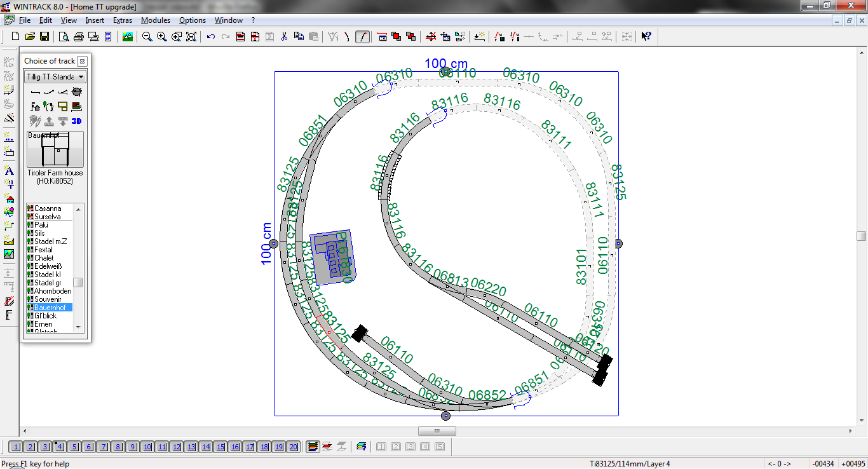This screenshot has width=868, height=469.
Task: Click the turntable icon in track panel
Action: coord(76,92)
